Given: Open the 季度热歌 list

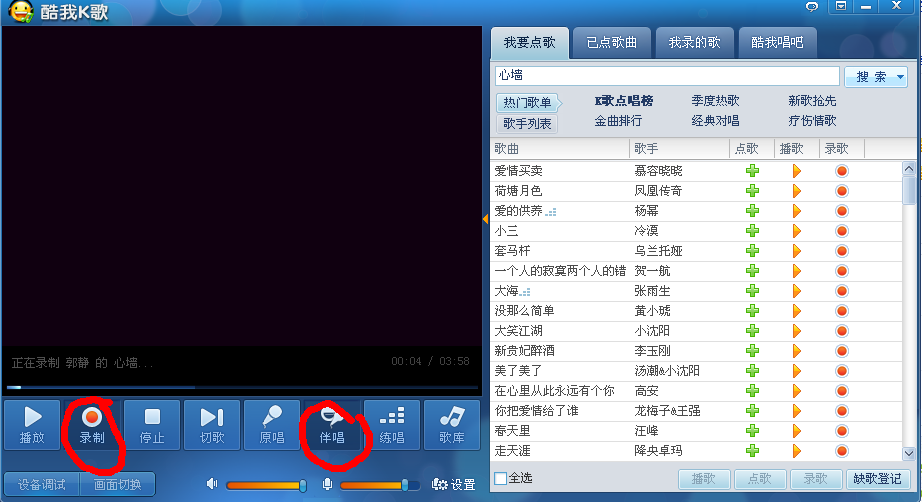Looking at the screenshot, I should 715,101.
